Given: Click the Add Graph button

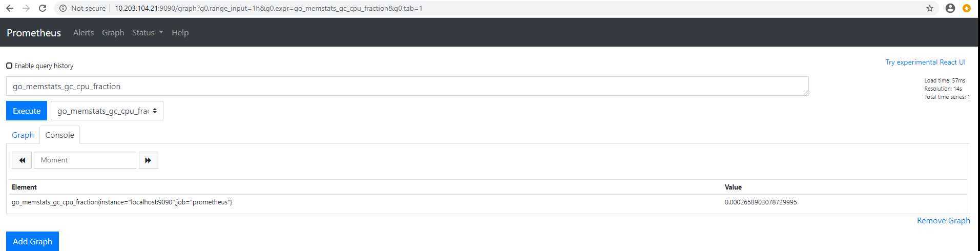Looking at the screenshot, I should point(32,241).
